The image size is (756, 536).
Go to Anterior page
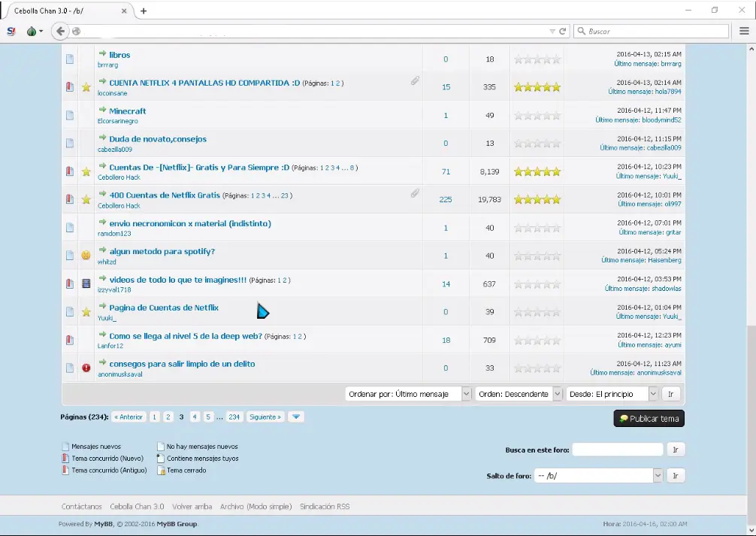(129, 416)
